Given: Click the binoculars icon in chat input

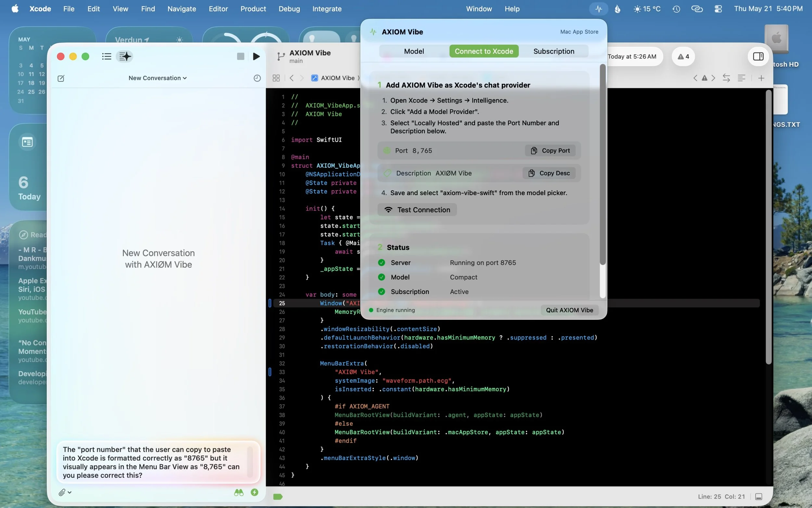Looking at the screenshot, I should tap(239, 492).
